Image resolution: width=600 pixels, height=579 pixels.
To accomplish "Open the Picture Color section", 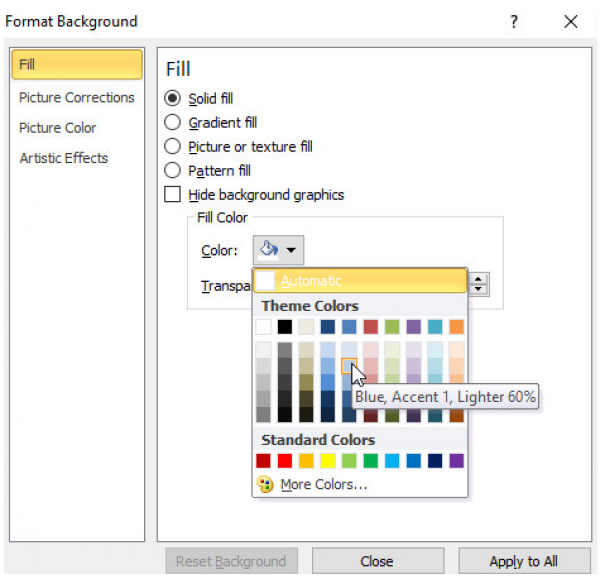I will [58, 128].
